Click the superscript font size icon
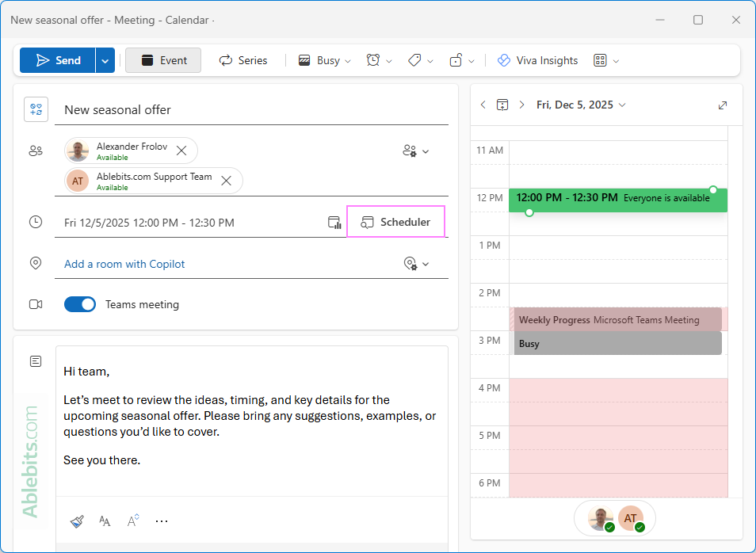756x553 pixels. click(x=132, y=521)
